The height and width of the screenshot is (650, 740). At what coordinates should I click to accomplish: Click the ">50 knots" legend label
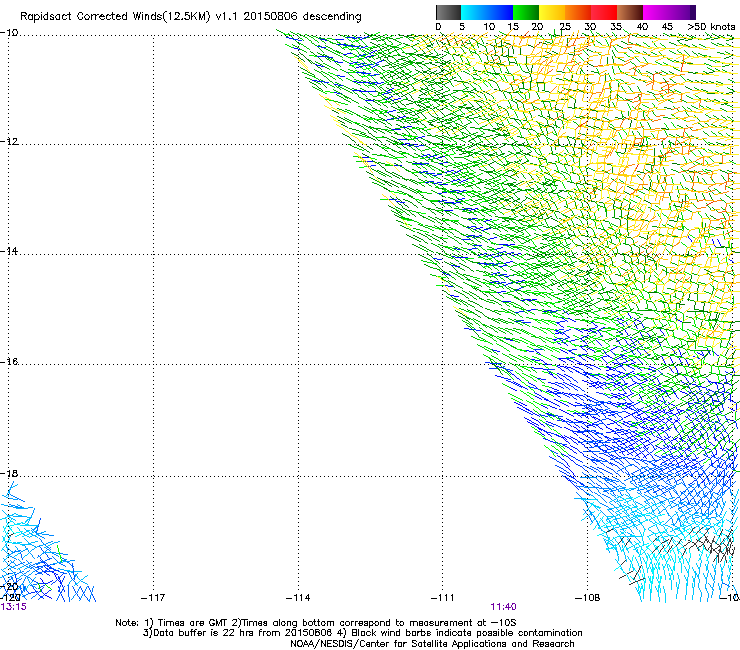click(711, 27)
